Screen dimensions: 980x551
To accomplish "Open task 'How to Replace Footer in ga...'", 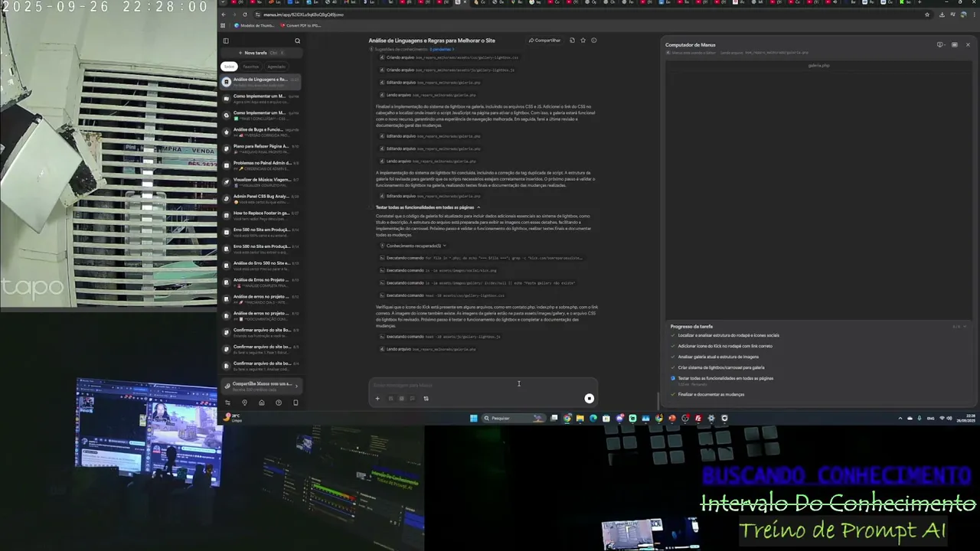I will pos(260,216).
